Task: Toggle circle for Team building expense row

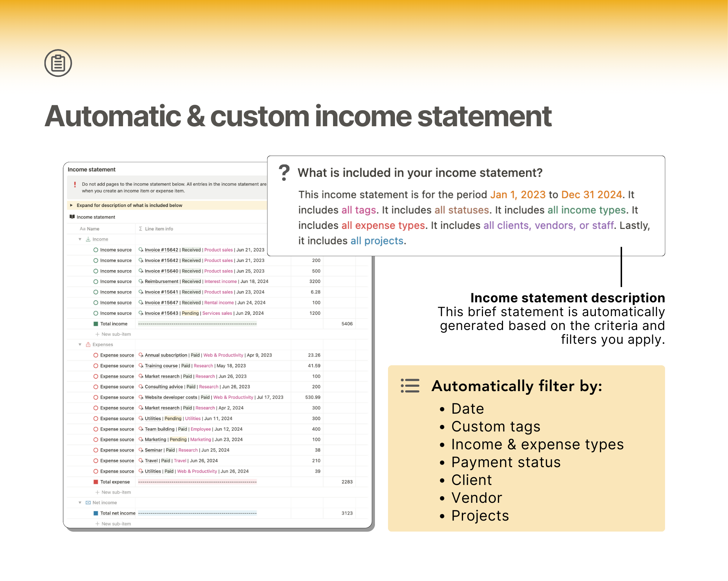Action: coord(96,429)
